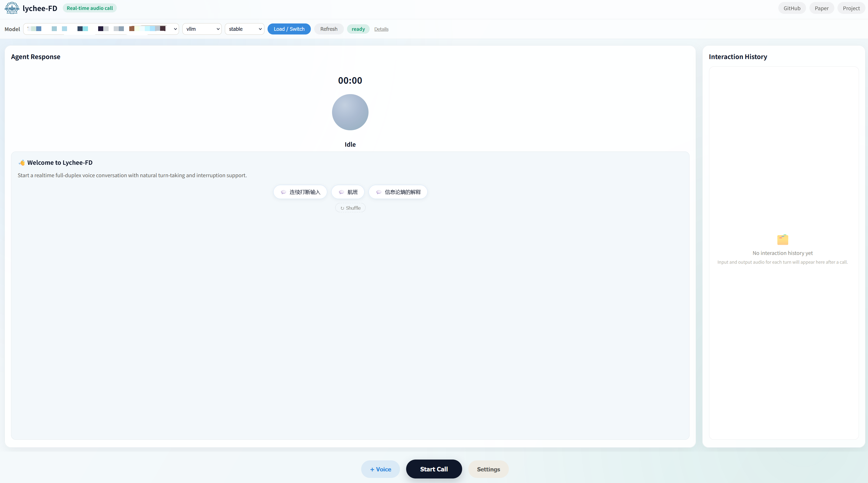Select the 航班 suggestion chip
This screenshot has height=483, width=868.
click(x=347, y=192)
